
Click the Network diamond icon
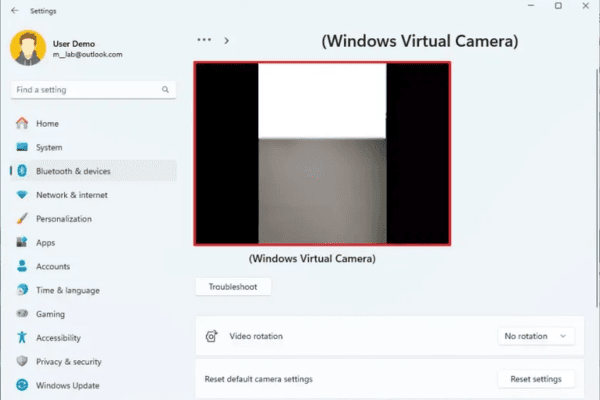click(22, 194)
